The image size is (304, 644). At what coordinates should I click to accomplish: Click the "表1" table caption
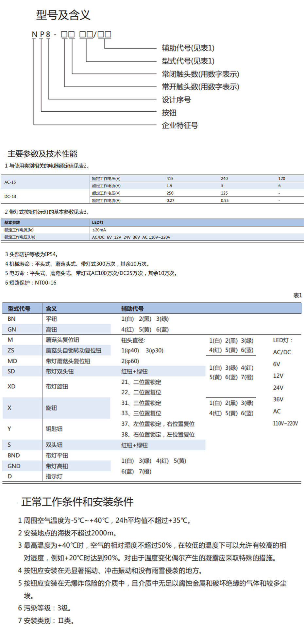coord(297,296)
